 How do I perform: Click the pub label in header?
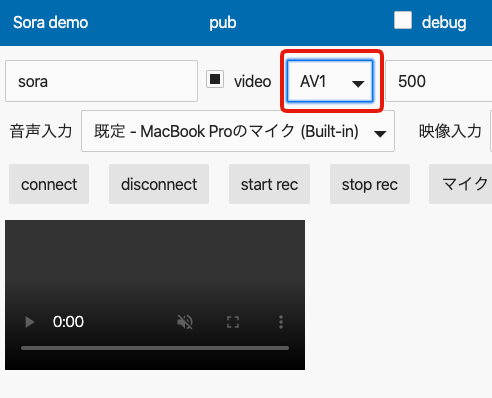point(223,23)
